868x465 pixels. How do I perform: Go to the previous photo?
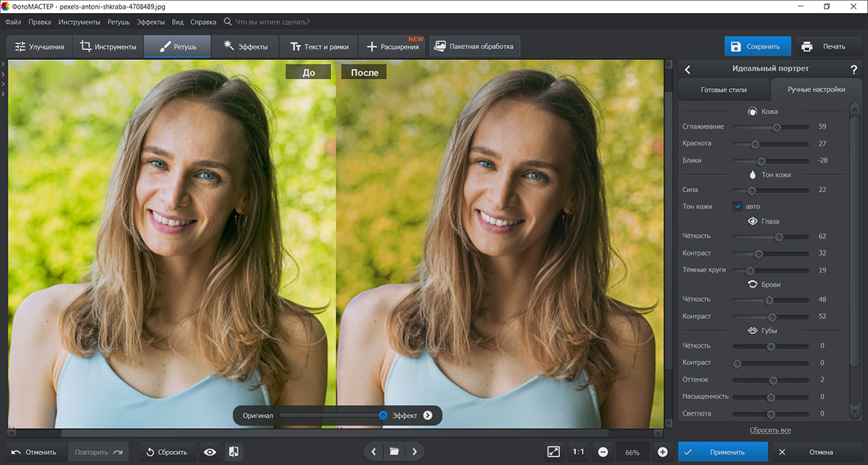pos(373,451)
